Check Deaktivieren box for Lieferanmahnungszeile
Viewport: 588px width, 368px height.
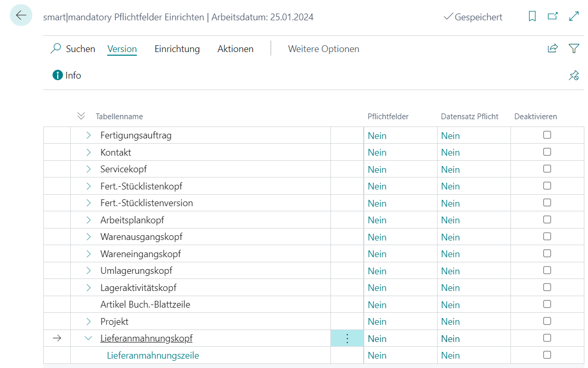pos(547,355)
